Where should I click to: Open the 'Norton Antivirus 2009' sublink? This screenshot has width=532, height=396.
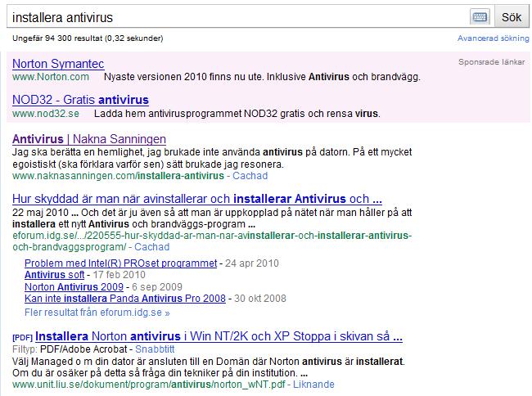pos(74,287)
